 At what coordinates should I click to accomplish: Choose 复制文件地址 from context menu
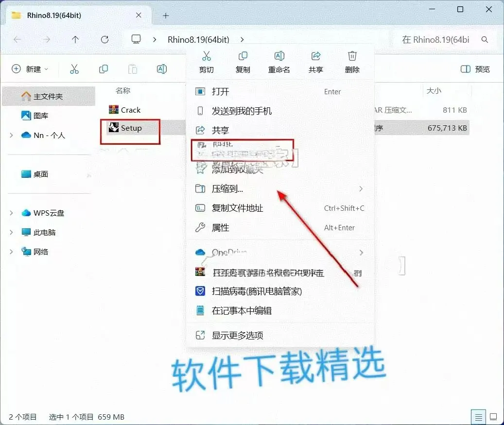coord(280,208)
